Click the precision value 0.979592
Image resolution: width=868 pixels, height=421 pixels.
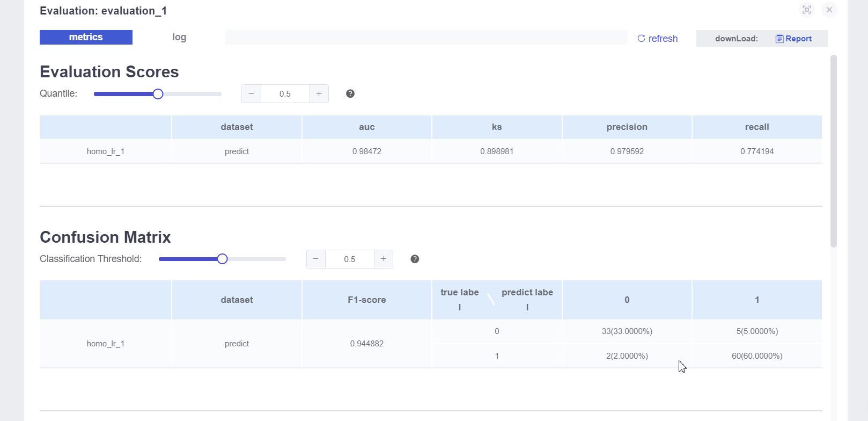click(x=627, y=151)
